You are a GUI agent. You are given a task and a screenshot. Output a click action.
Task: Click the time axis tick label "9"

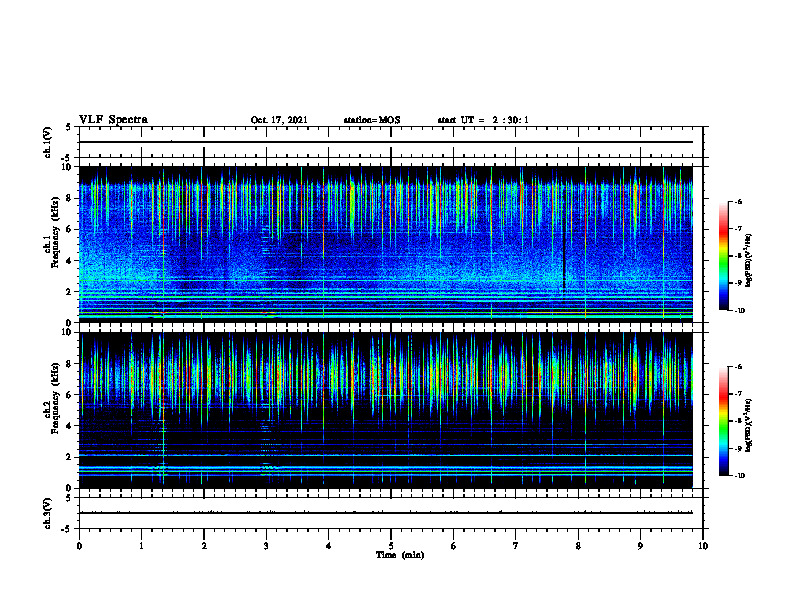click(640, 546)
